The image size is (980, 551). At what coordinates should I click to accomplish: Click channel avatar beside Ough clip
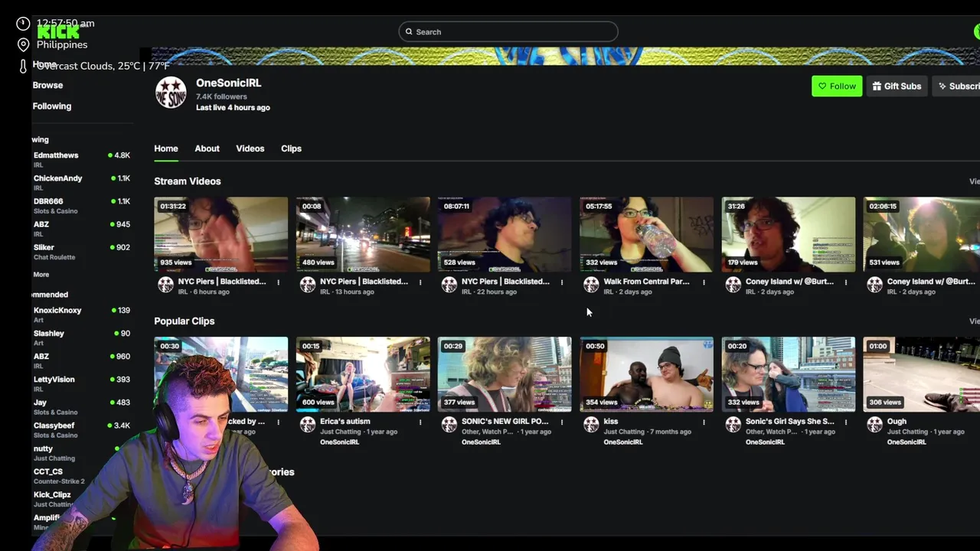pyautogui.click(x=875, y=425)
